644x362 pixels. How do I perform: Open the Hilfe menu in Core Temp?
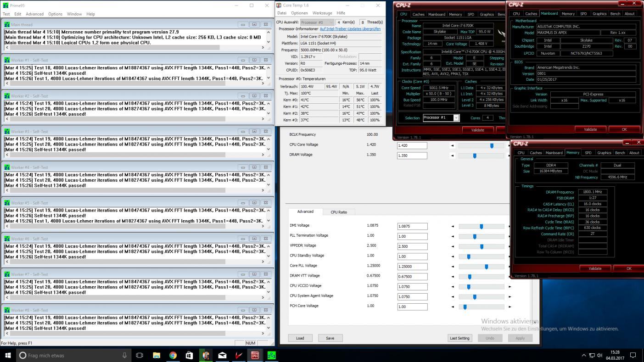coord(341,13)
